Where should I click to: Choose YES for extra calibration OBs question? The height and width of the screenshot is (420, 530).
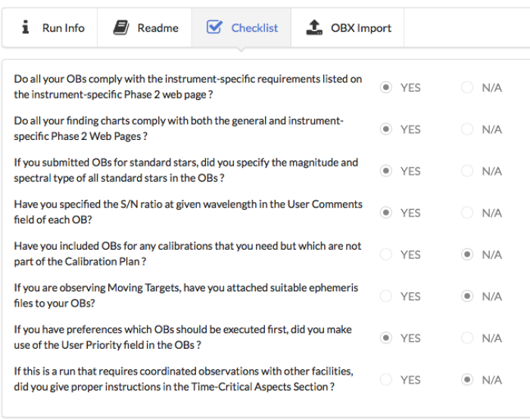pos(386,254)
